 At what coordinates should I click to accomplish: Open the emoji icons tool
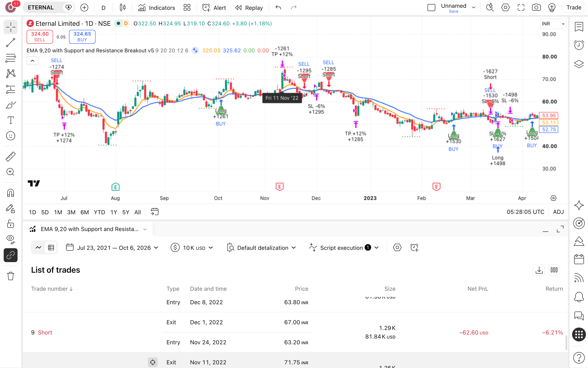(10, 136)
